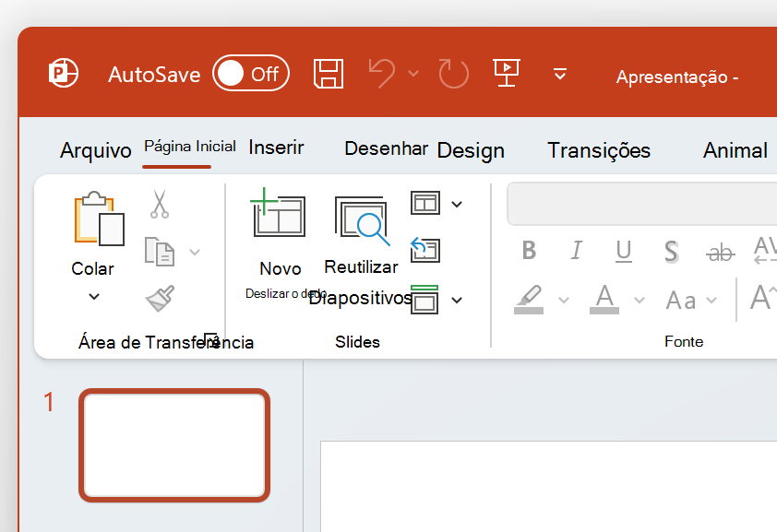Reset slide with the reset icon

[425, 250]
